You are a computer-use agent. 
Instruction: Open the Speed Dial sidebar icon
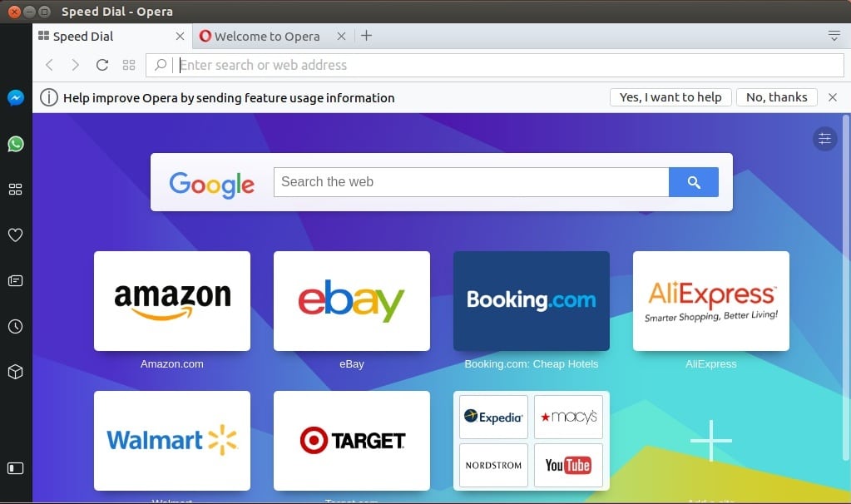click(x=15, y=190)
